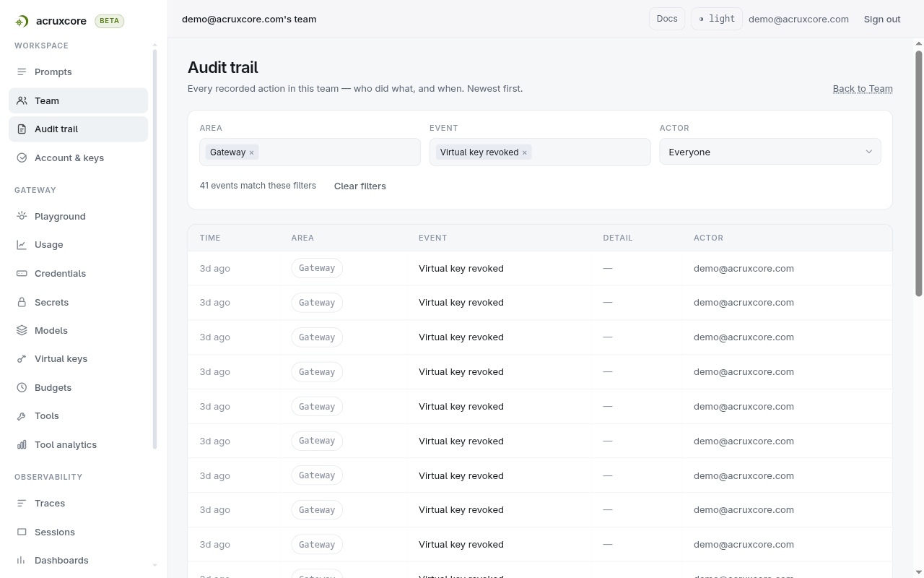
Task: Click the ACTOR column header in the table
Action: point(708,238)
